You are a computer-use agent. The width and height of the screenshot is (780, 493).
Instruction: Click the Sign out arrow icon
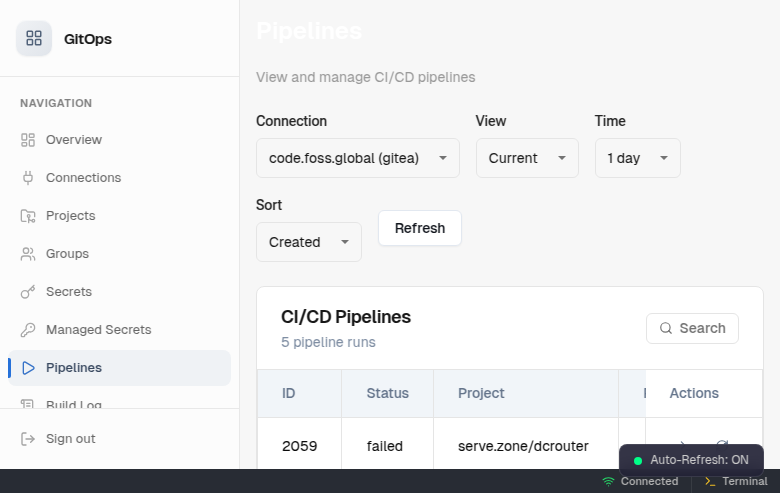[x=28, y=439]
